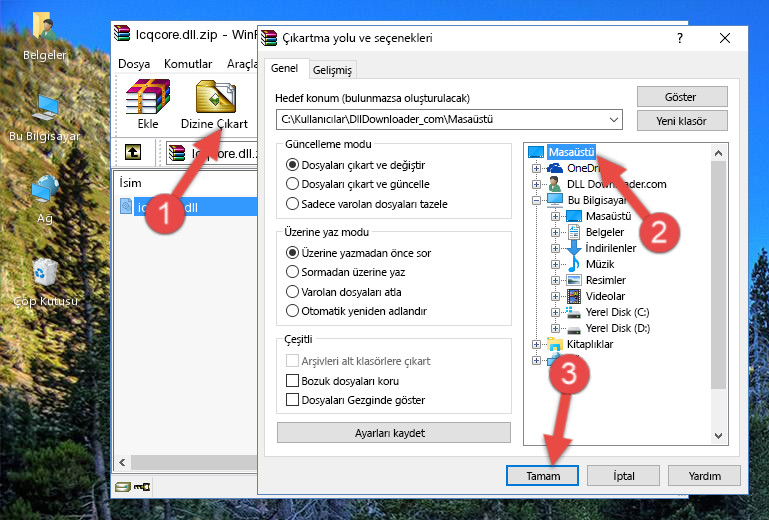Image resolution: width=769 pixels, height=520 pixels.
Task: Click the Videolar film icon in tree
Action: [574, 296]
